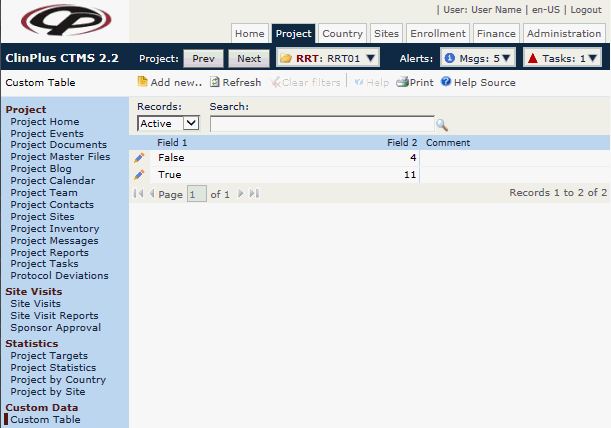
Task: Open the Msgs alerts dropdown
Action: [477, 58]
